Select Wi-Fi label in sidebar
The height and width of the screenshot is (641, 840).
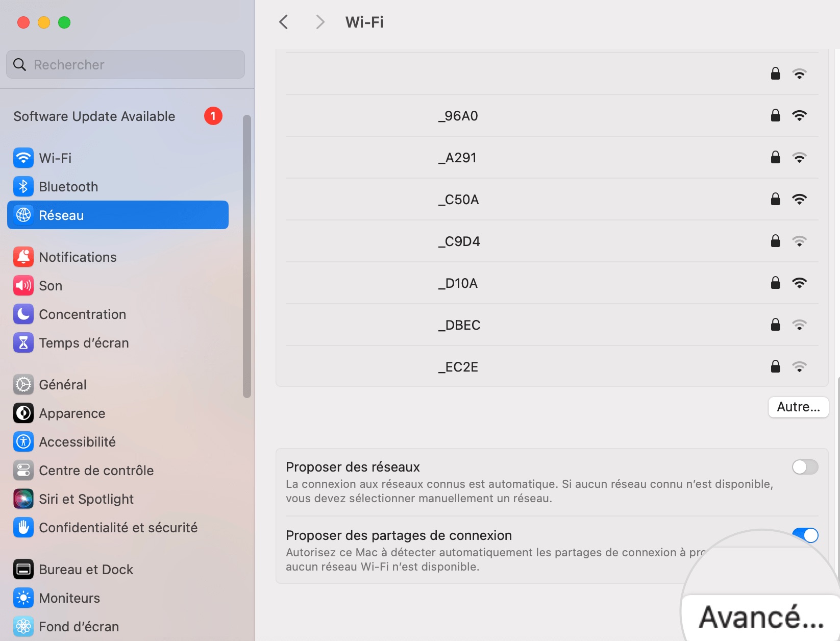point(55,158)
